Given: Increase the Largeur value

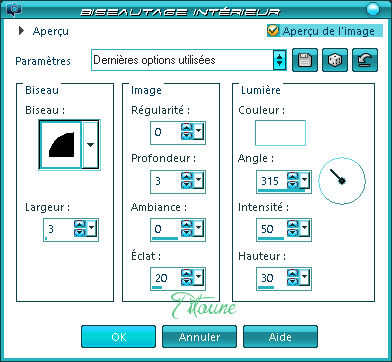Looking at the screenshot, I should [x=79, y=225].
